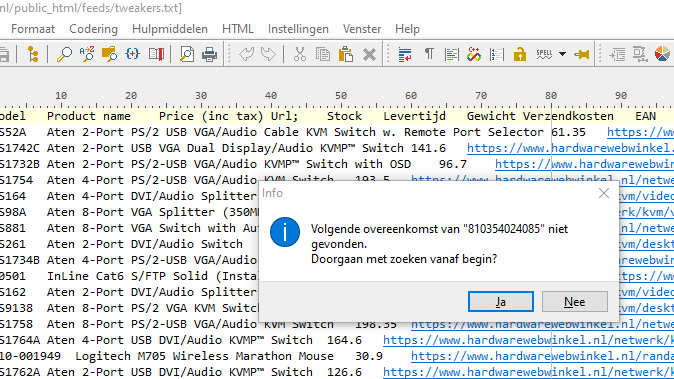
Task: Open the Logitech M705 mouse row hyperlink
Action: [542, 356]
